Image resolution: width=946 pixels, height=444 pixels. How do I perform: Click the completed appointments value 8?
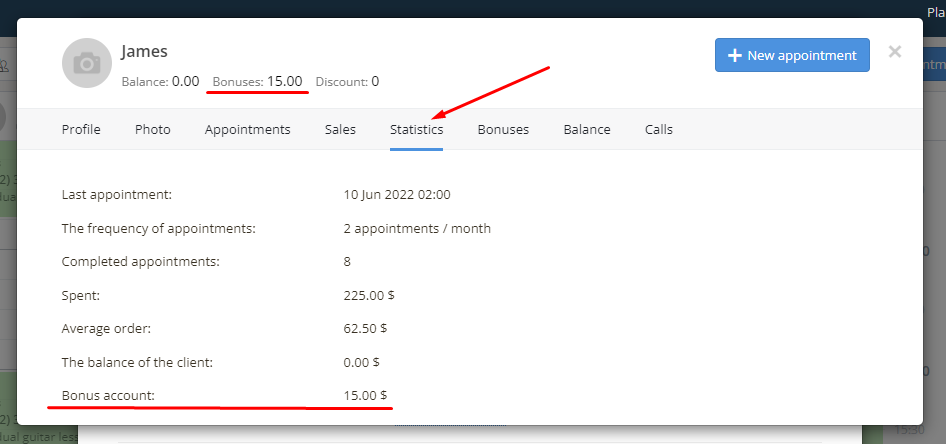click(x=347, y=262)
